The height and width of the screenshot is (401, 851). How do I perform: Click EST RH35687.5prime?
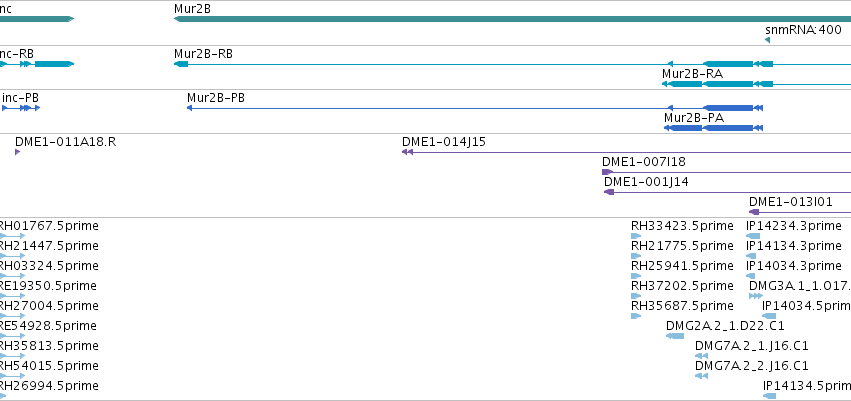(x=682, y=305)
